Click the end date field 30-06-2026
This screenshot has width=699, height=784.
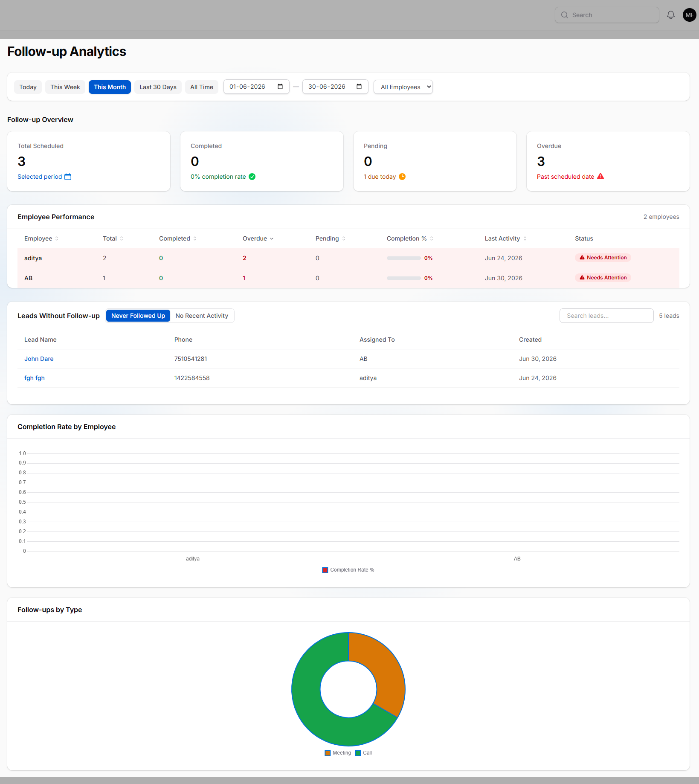(335, 87)
